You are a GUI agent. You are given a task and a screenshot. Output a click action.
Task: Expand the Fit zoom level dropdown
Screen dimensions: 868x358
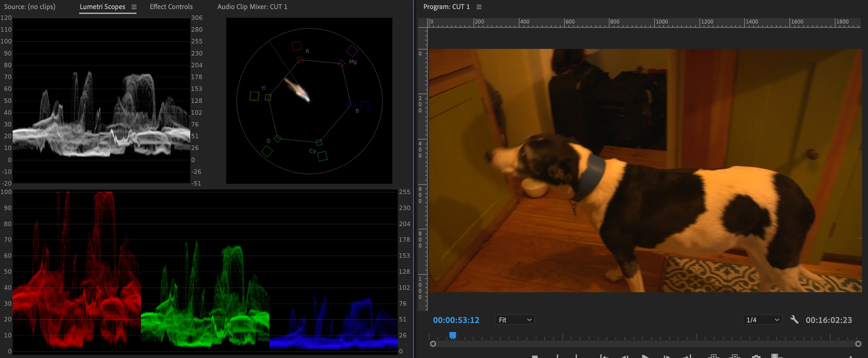click(x=515, y=320)
